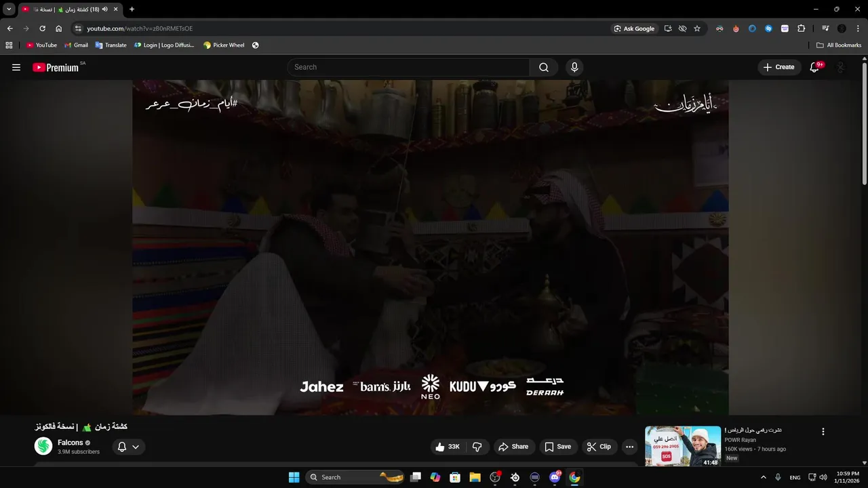Open more actions ellipsis under video
This screenshot has height=488, width=868.
[x=629, y=447]
